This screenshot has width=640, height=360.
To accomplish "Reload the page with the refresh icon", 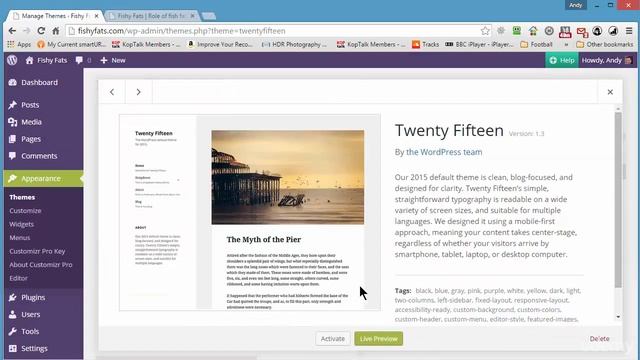I will 41,31.
